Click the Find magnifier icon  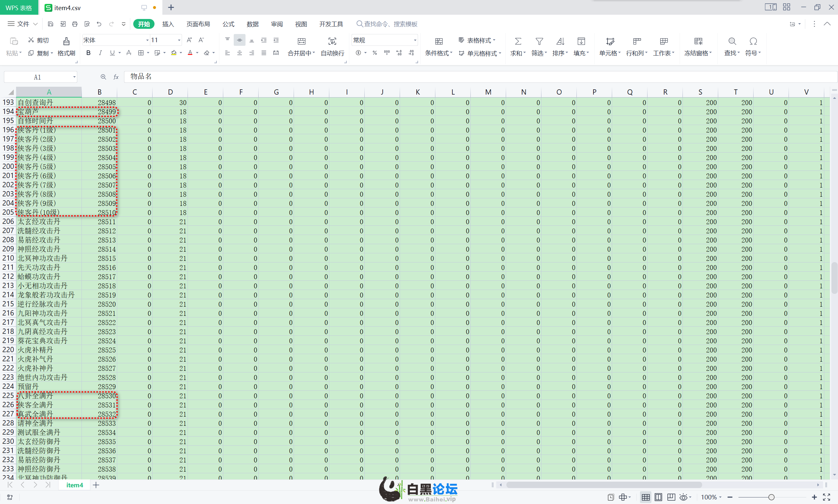tap(732, 42)
